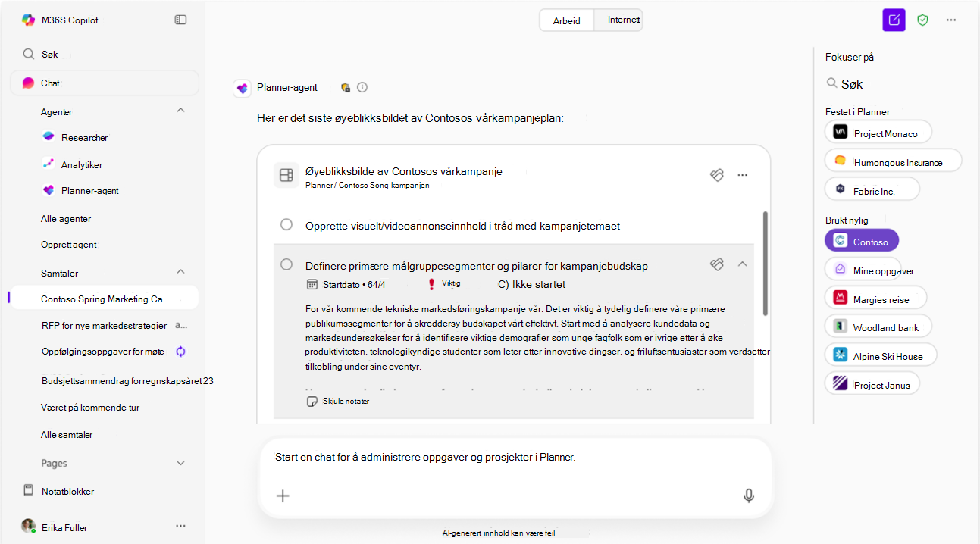This screenshot has height=544, width=980.
Task: Select Woodland bank chip
Action: (878, 327)
